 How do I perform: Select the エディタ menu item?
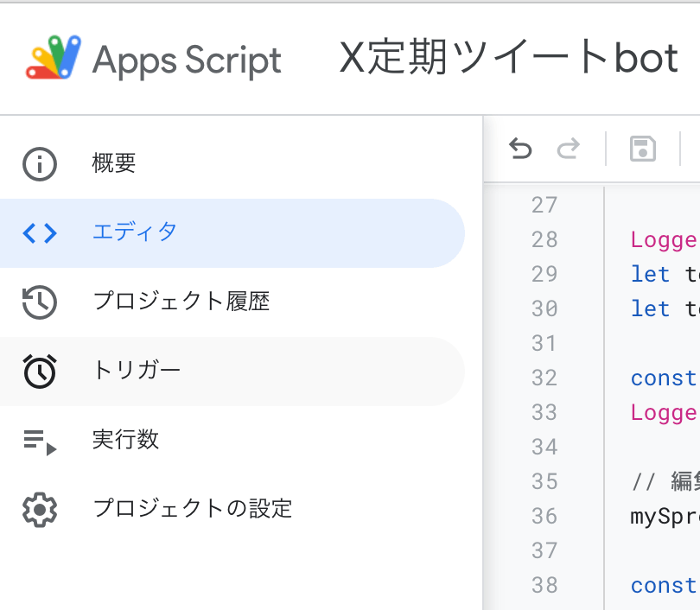tap(232, 233)
